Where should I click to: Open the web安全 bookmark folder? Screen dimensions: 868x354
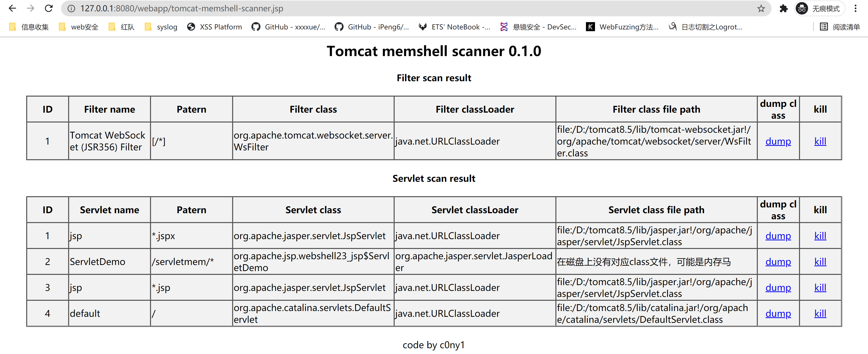pos(79,27)
